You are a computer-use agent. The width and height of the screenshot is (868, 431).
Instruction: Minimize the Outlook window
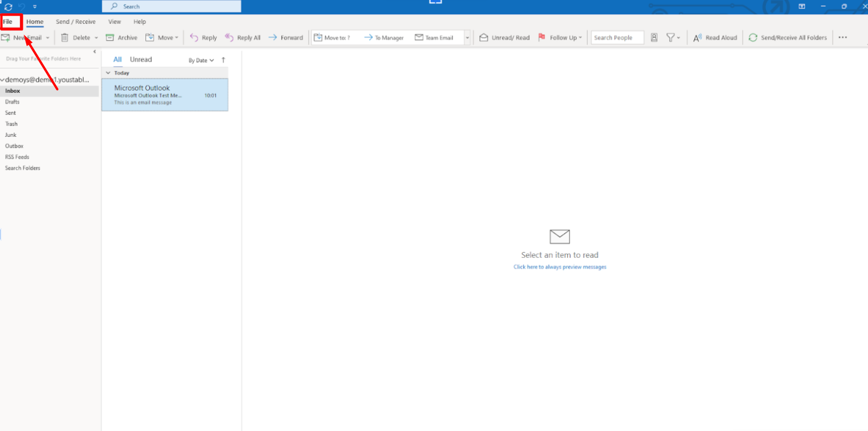(822, 6)
